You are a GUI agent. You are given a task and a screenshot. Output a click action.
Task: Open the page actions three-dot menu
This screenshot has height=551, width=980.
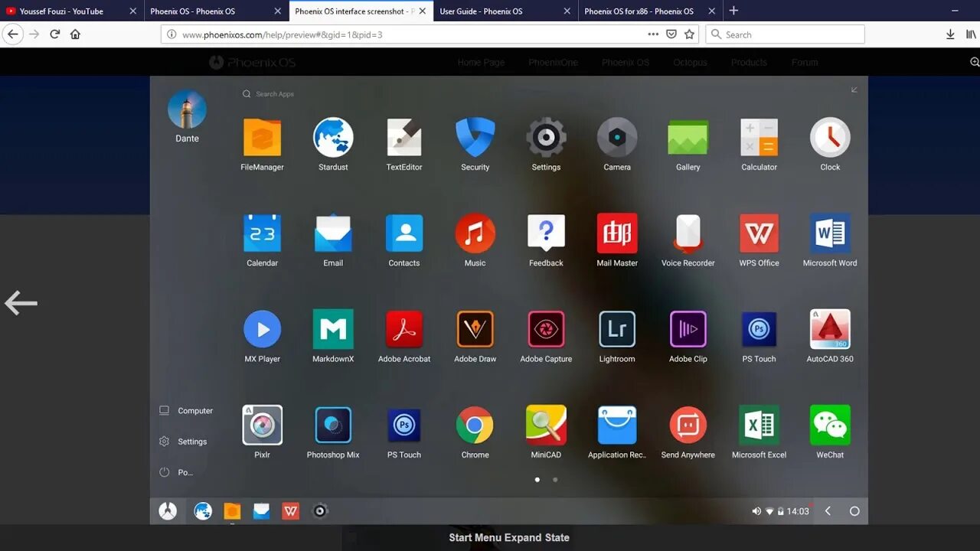click(652, 34)
